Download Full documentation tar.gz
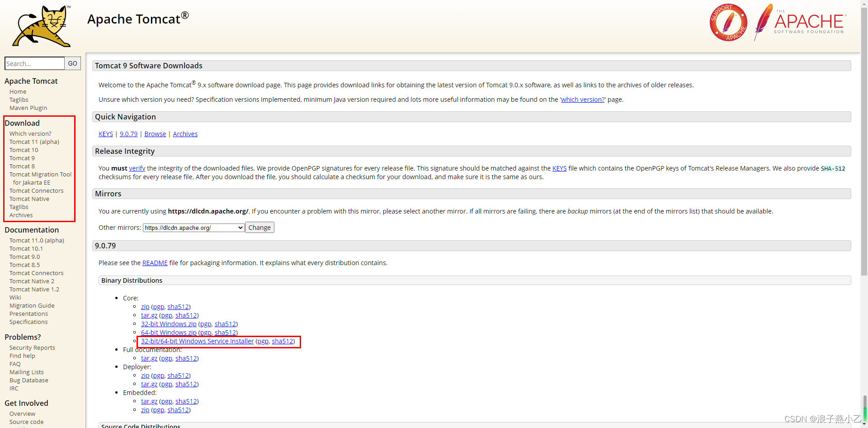The width and height of the screenshot is (868, 428). [x=149, y=358]
